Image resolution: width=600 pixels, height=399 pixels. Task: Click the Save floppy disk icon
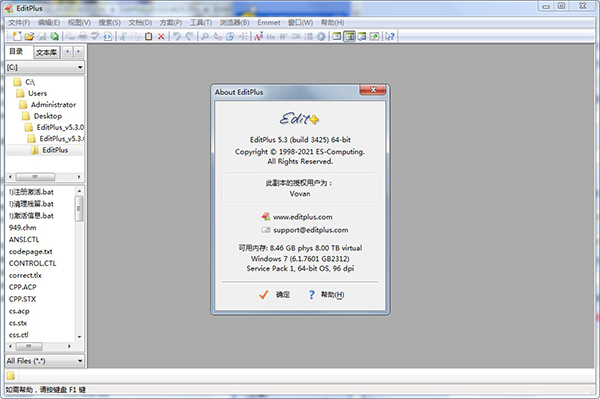point(42,36)
